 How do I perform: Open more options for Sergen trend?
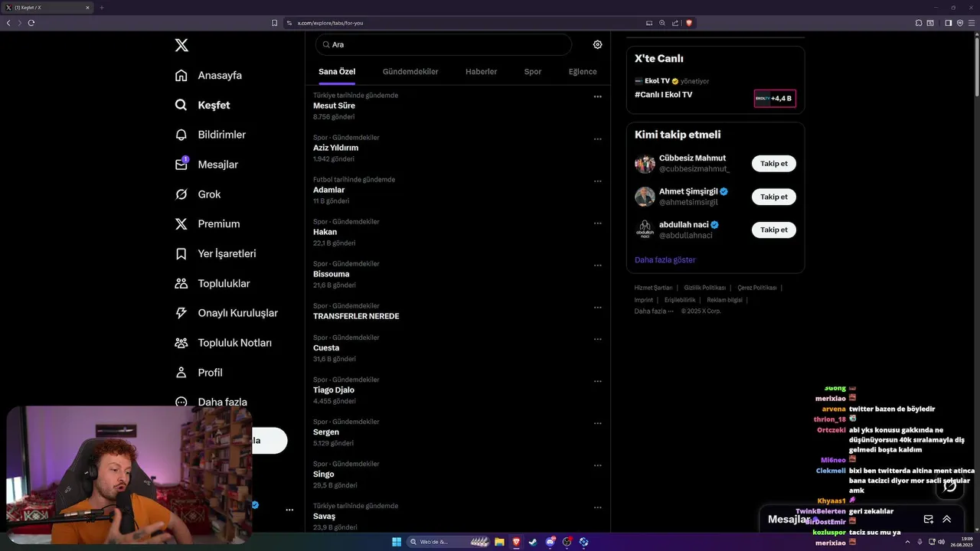point(597,423)
